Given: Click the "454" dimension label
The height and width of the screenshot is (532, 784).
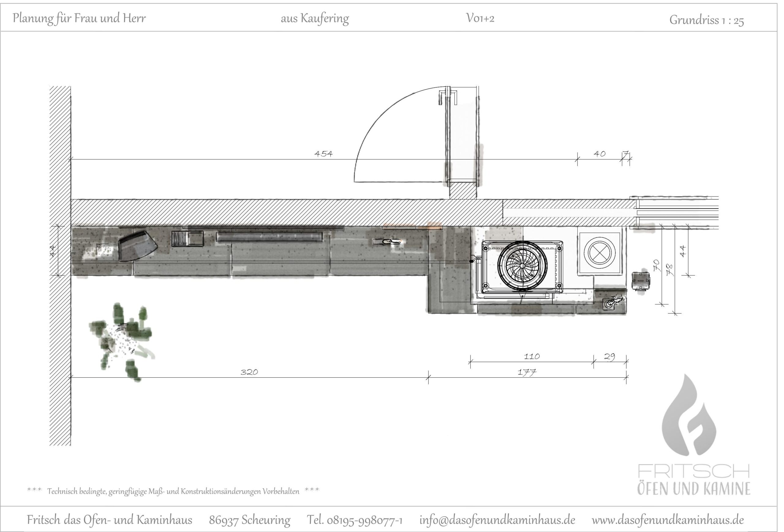Looking at the screenshot, I should coord(323,154).
